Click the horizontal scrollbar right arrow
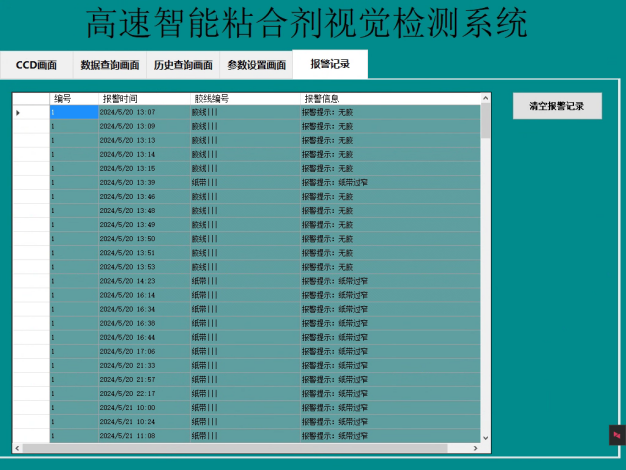Viewport: 626px width, 470px height. 475,448
